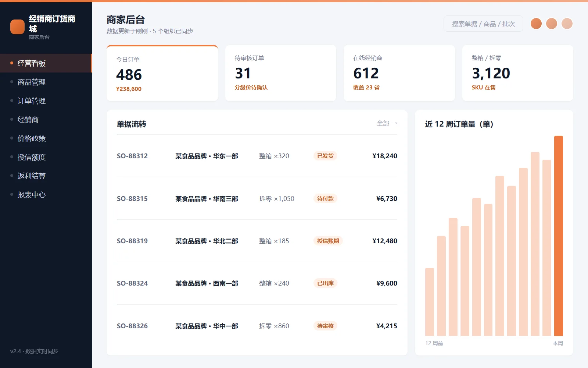
Task: Click the 全部 → link in 单据流转
Action: coord(387,123)
